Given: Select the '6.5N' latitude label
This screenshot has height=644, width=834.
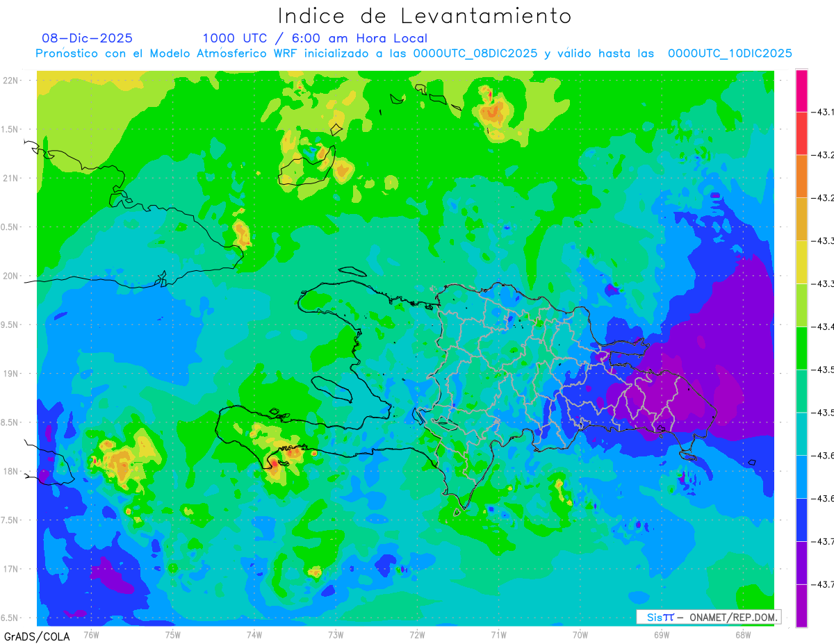Looking at the screenshot, I should pyautogui.click(x=10, y=618).
